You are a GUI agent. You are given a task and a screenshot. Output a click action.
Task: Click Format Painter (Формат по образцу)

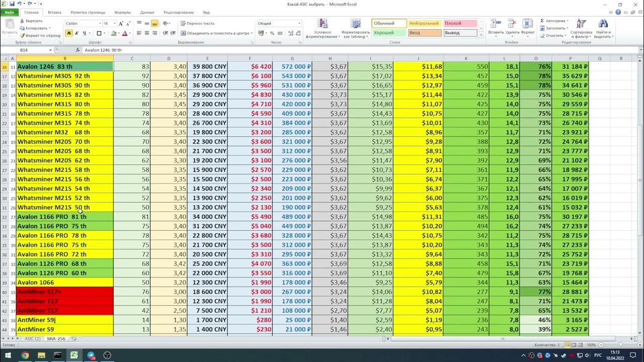pyautogui.click(x=40, y=36)
